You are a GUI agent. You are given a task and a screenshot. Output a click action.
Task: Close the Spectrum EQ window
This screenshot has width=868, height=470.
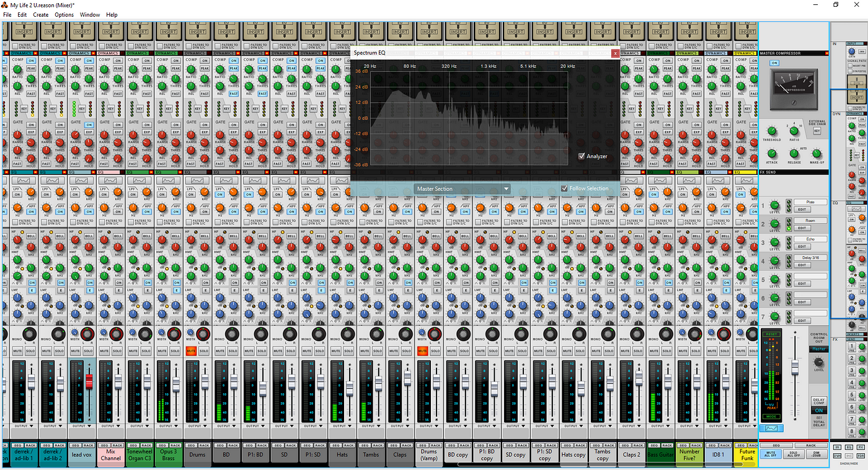pos(615,53)
